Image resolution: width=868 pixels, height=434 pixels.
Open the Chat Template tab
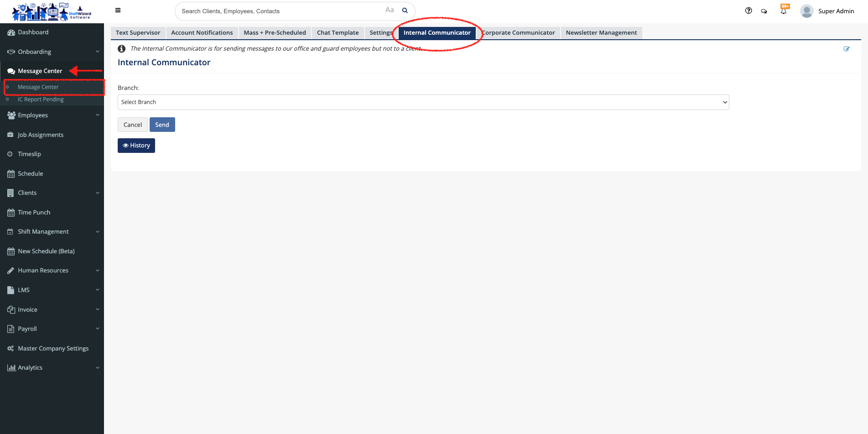tap(338, 33)
